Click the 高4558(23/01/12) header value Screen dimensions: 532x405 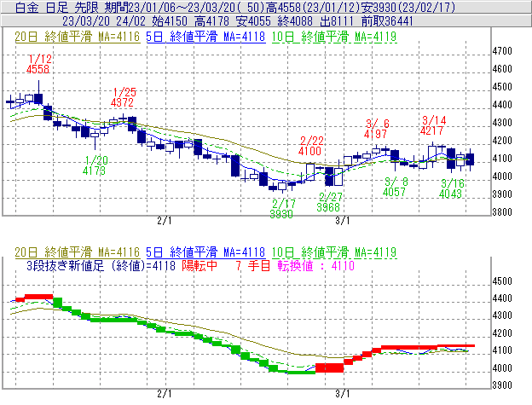pyautogui.click(x=313, y=7)
